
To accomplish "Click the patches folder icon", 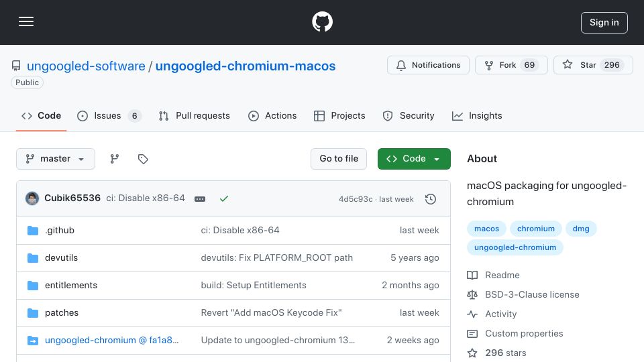I will [x=33, y=313].
